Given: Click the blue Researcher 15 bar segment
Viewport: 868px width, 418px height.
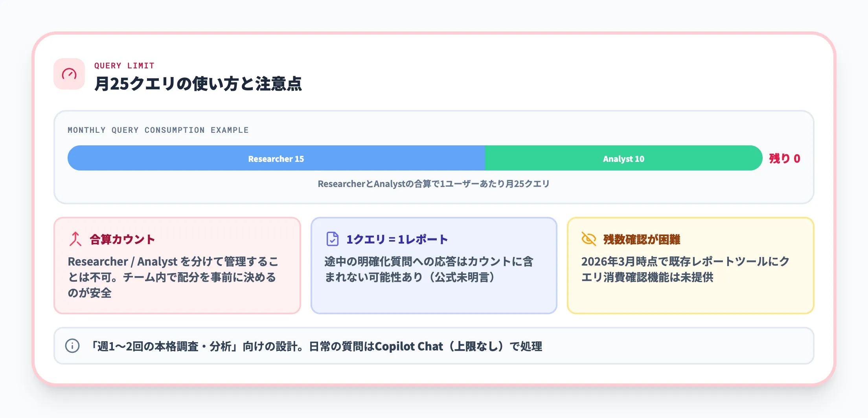Looking at the screenshot, I should [276, 158].
